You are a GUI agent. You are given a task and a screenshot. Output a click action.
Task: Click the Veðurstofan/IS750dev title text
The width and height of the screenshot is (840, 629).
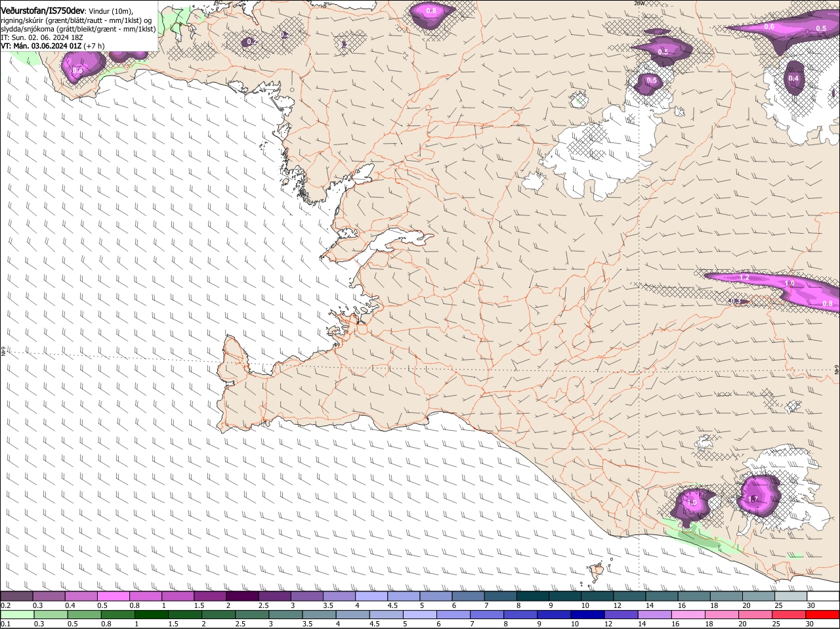point(43,11)
